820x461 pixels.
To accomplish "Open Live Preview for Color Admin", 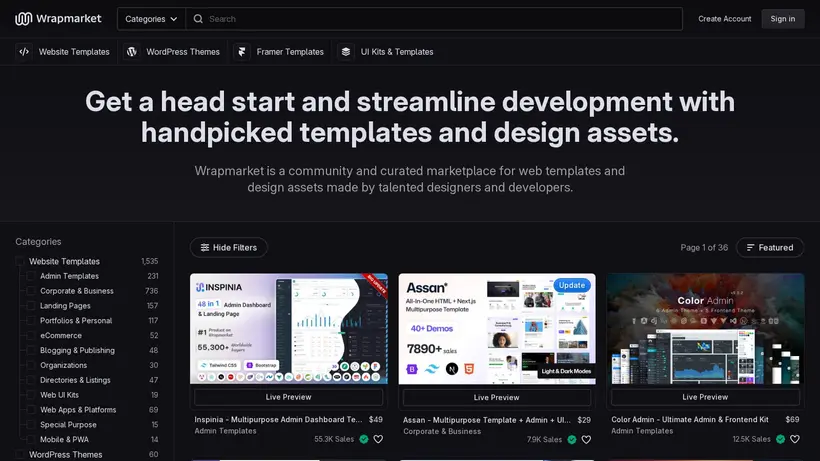I will click(x=705, y=397).
